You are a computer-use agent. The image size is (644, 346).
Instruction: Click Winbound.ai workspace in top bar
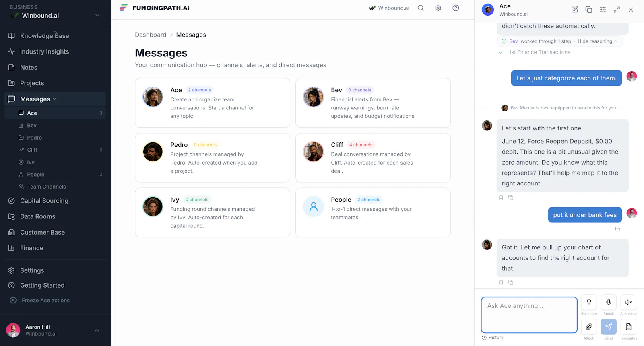[389, 8]
